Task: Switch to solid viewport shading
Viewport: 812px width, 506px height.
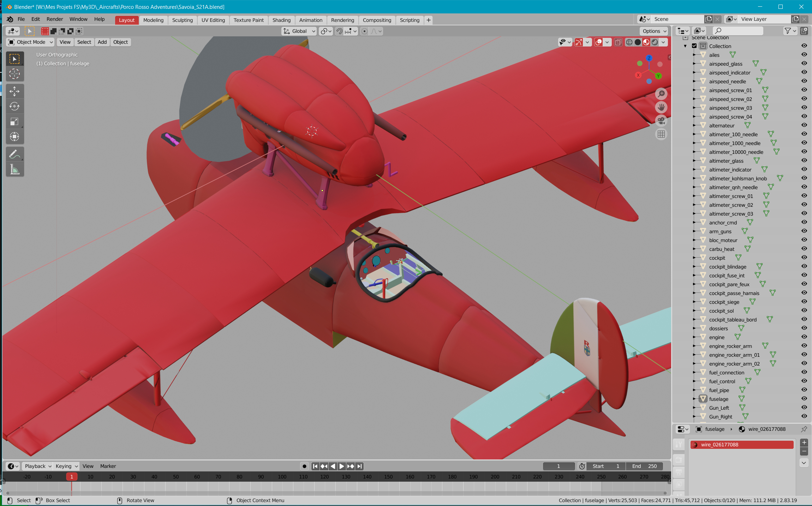Action: (x=638, y=42)
